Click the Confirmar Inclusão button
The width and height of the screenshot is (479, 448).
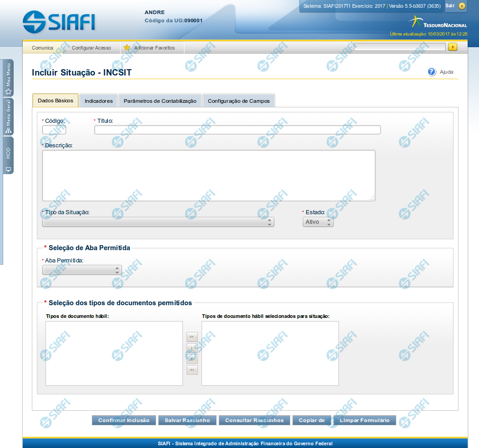point(124,420)
